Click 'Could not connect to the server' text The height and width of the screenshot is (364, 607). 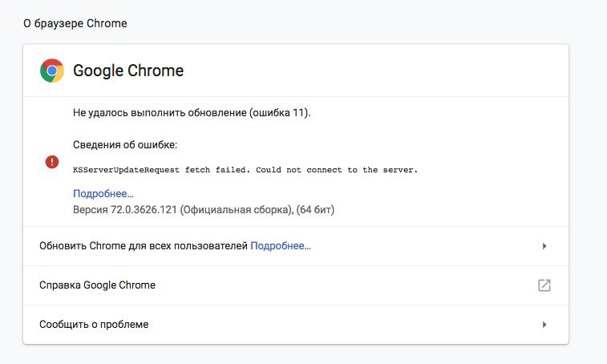337,170
